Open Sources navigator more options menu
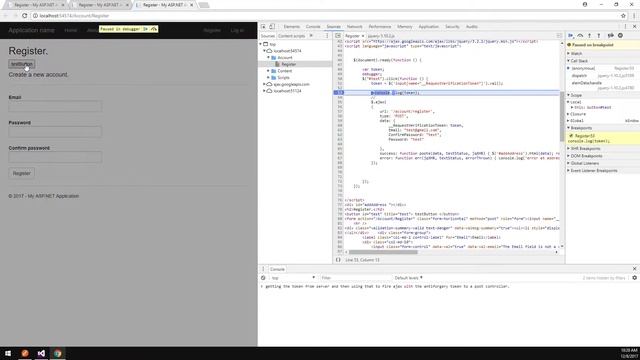This screenshot has width=640, height=360. (327, 36)
